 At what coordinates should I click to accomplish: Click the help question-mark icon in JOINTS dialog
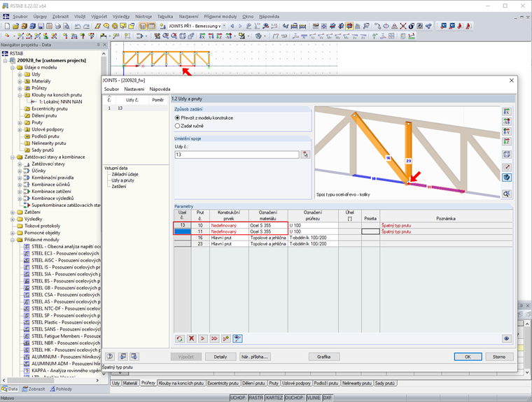(110, 357)
